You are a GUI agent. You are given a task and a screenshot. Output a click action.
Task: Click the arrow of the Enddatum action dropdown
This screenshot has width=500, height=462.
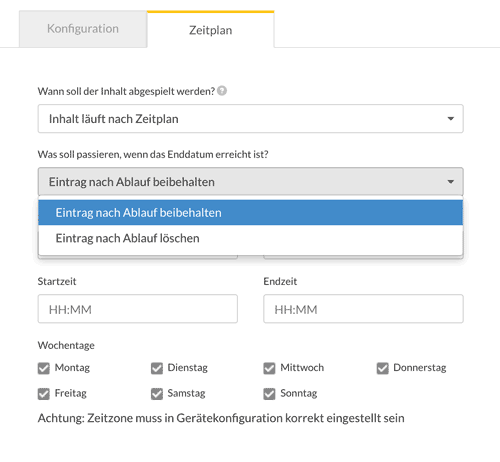pos(451,182)
